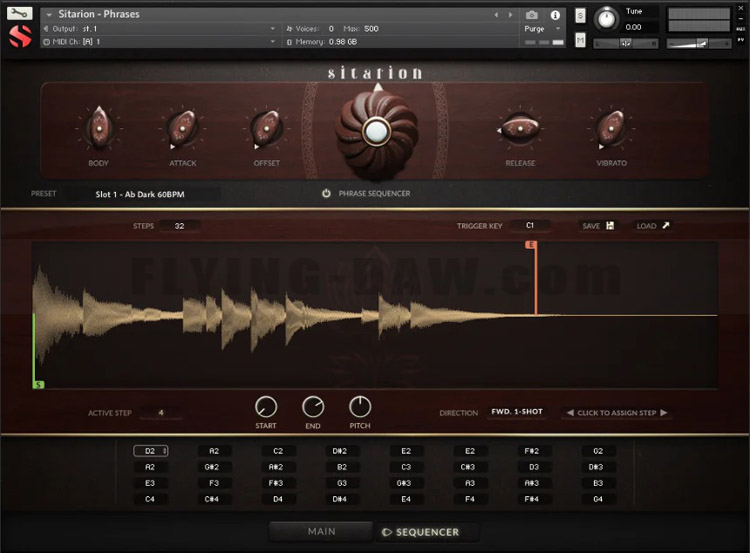Switch to the SEQUENCER tab
750x553 pixels.
click(427, 532)
